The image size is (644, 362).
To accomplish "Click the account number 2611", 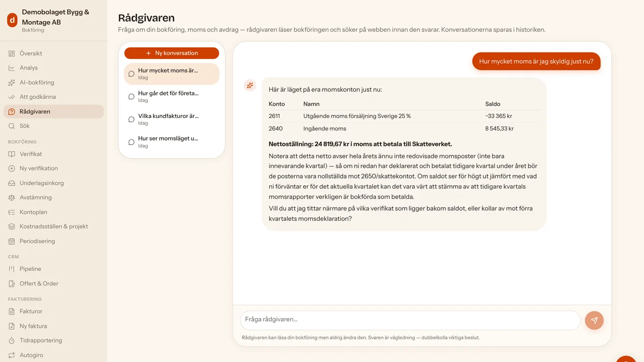I will (x=274, y=116).
